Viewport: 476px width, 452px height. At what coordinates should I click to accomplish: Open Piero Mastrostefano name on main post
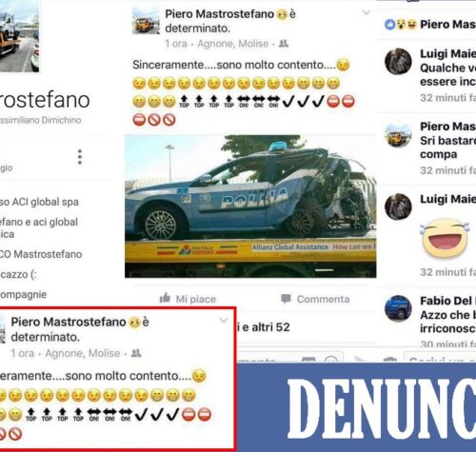219,14
